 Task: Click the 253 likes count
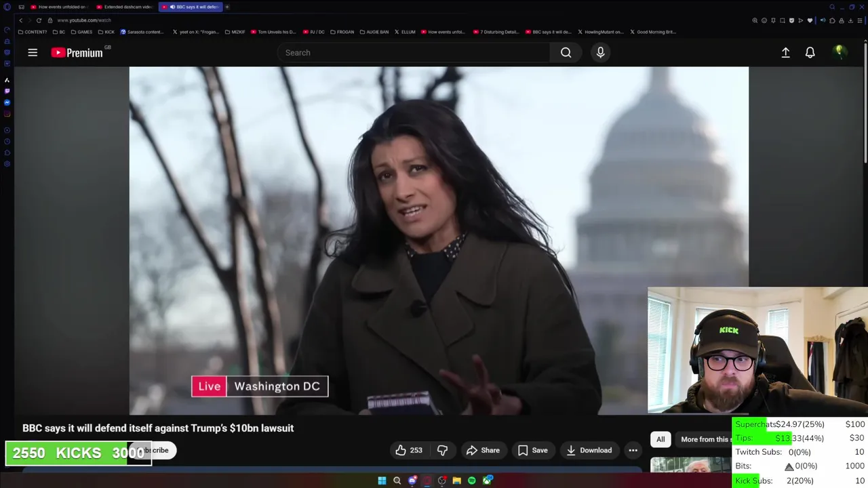(416, 450)
